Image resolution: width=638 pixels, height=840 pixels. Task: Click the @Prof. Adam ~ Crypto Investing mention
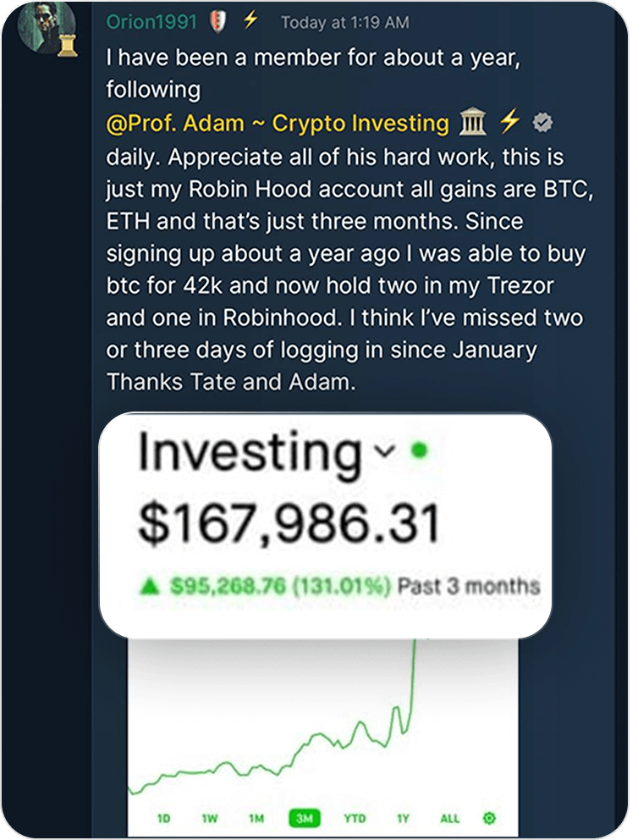pos(278,124)
